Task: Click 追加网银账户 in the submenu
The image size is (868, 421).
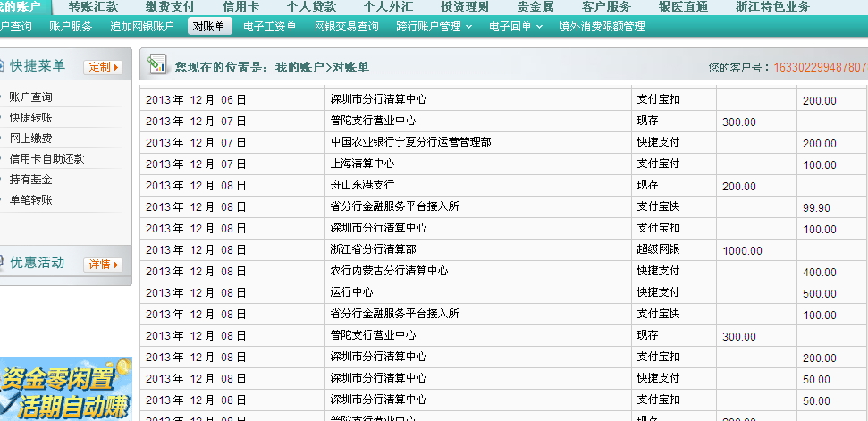Action: pos(141,27)
